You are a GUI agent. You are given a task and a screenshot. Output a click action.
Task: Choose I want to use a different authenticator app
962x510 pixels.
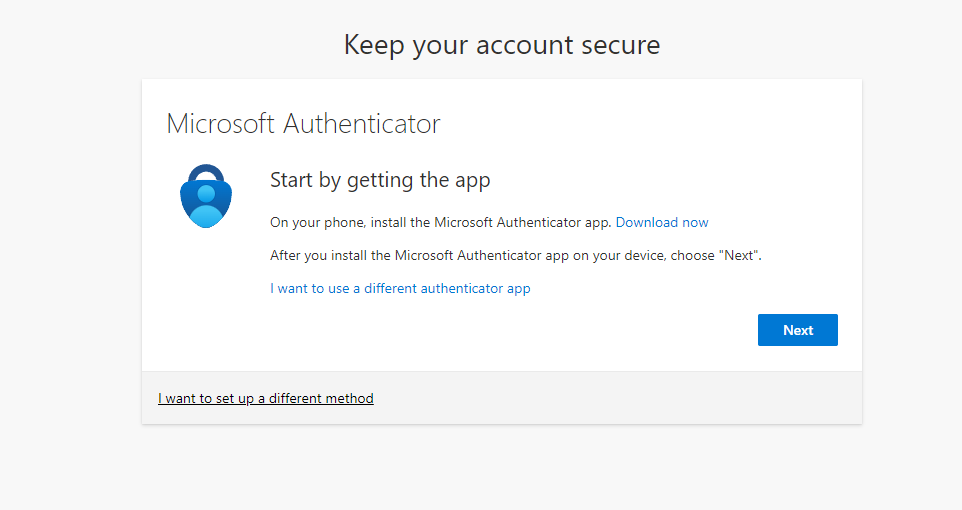coord(400,289)
